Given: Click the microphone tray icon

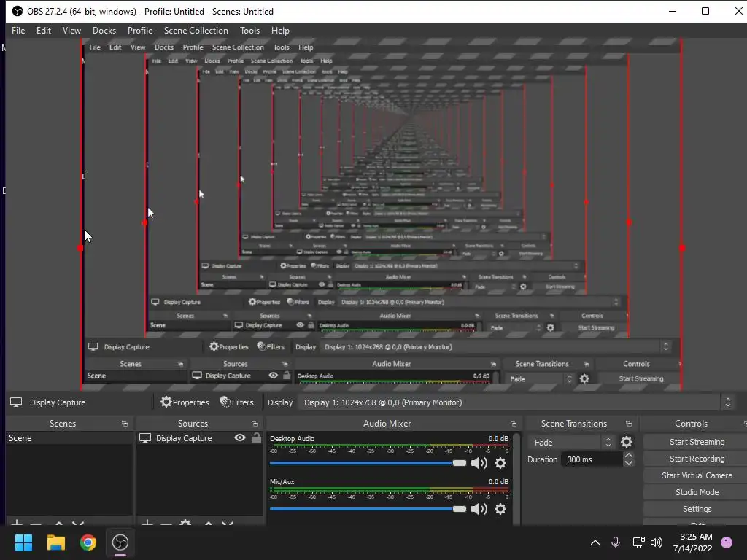Looking at the screenshot, I should tap(616, 542).
